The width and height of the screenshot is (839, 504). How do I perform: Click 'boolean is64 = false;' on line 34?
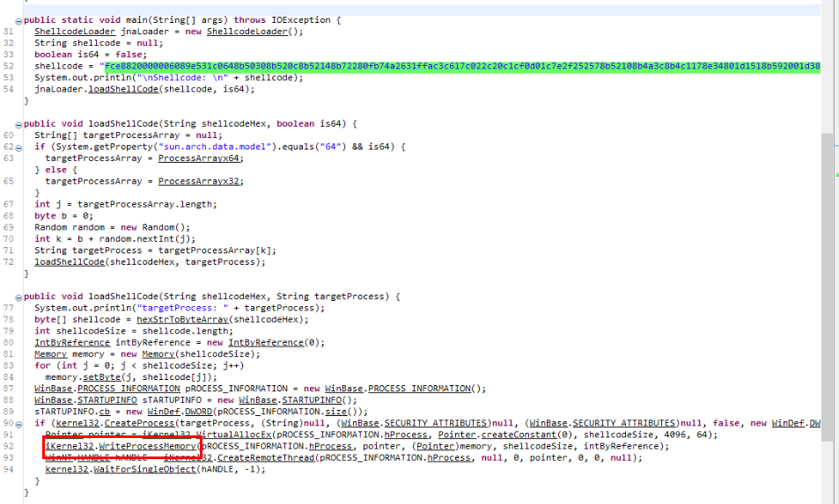pos(91,55)
